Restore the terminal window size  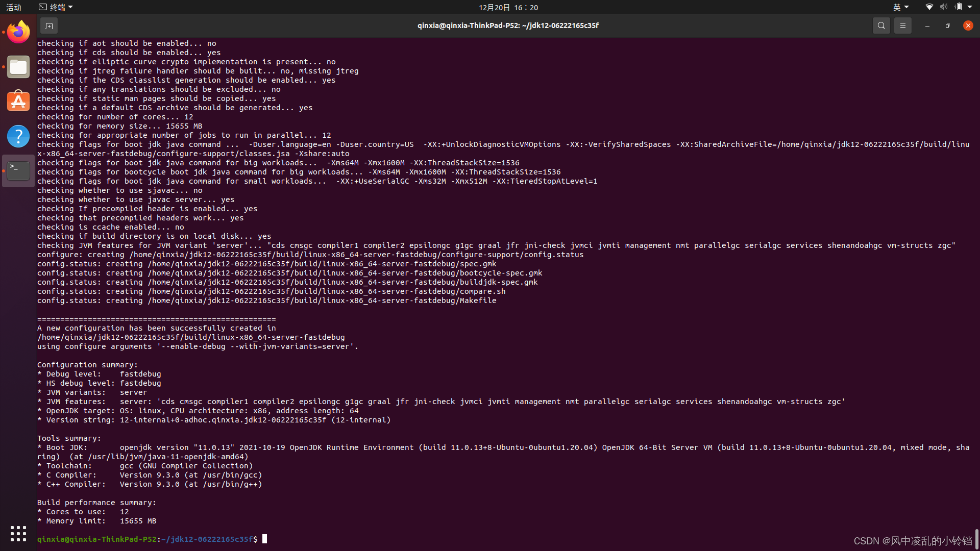click(947, 26)
